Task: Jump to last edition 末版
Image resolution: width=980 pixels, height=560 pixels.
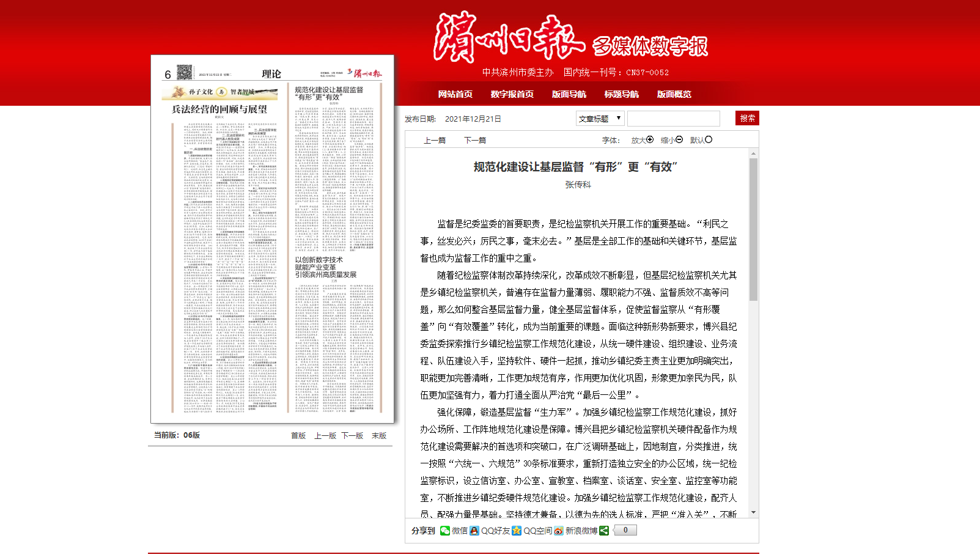Action: click(x=379, y=435)
